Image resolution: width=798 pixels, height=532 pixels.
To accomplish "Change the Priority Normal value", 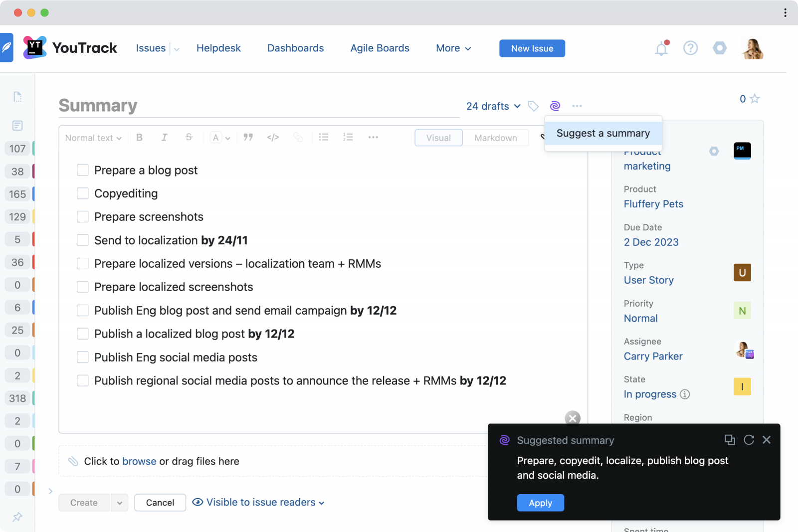I will point(640,318).
